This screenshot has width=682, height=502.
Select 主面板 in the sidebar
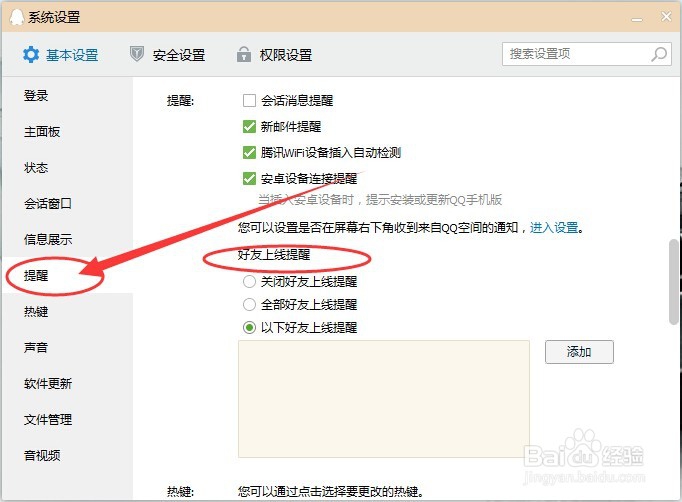tap(42, 132)
